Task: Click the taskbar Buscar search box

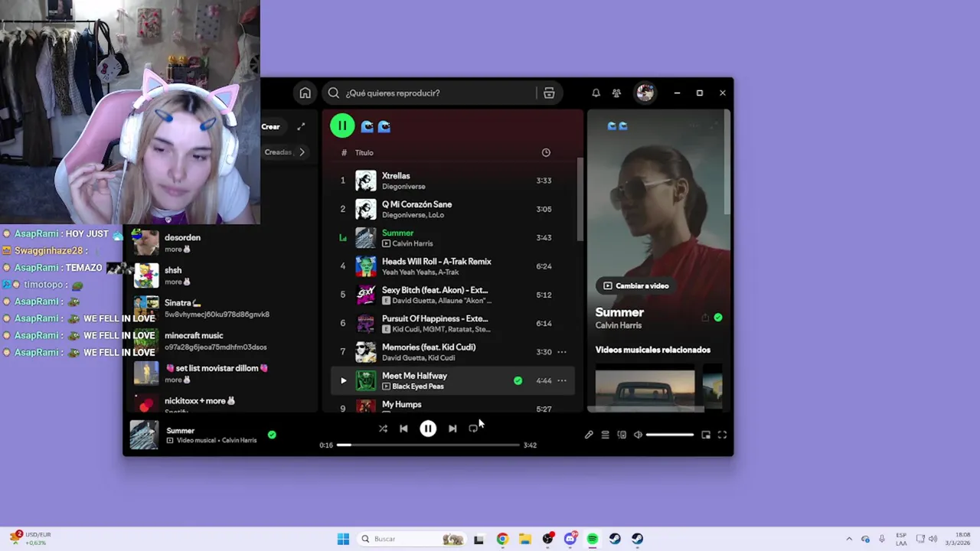Action: coord(412,539)
